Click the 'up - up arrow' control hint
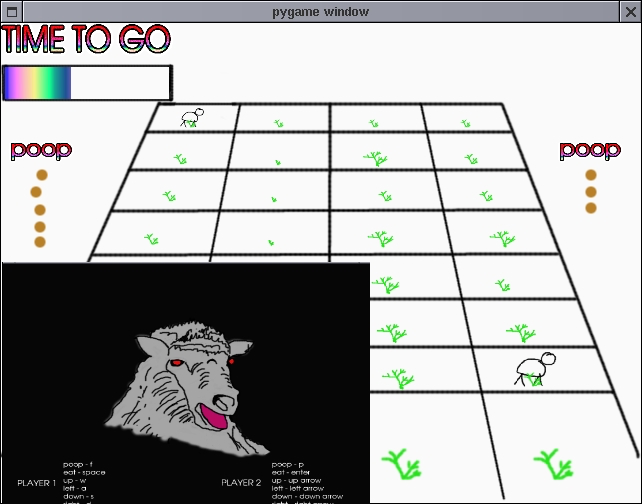The width and height of the screenshot is (642, 504). tap(296, 480)
